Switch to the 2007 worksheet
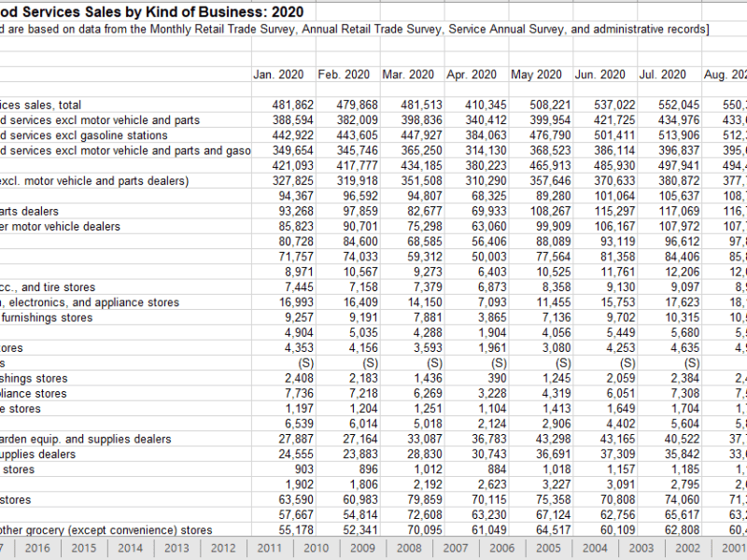 pos(455,549)
